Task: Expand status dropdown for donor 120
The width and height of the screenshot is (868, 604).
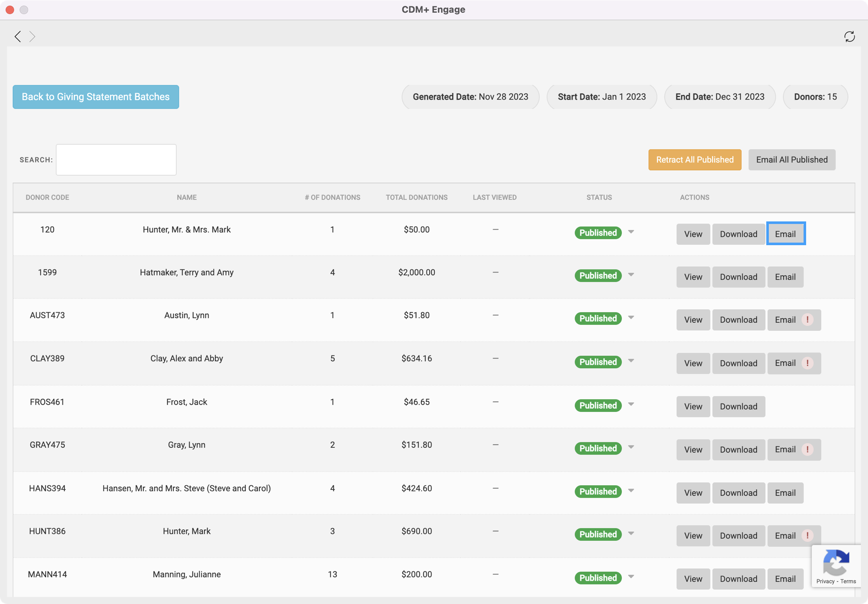Action: tap(631, 232)
